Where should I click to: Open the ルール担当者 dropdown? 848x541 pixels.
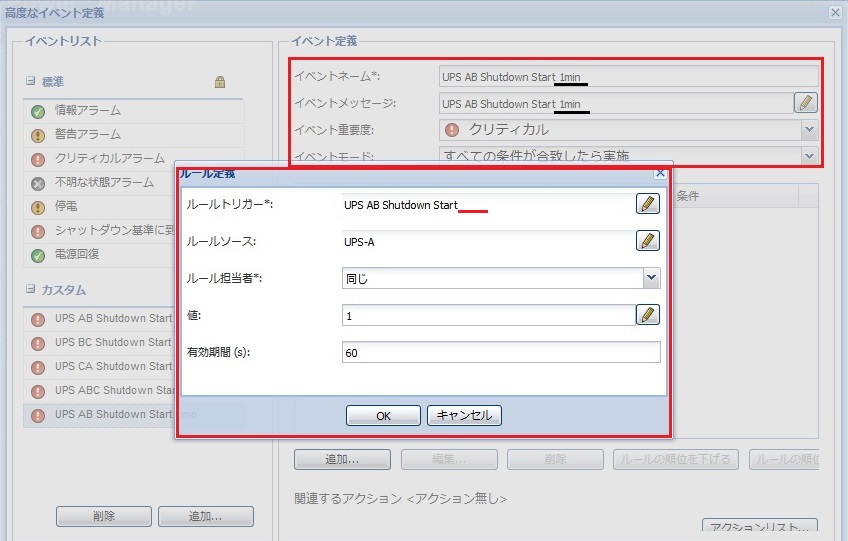[651, 278]
